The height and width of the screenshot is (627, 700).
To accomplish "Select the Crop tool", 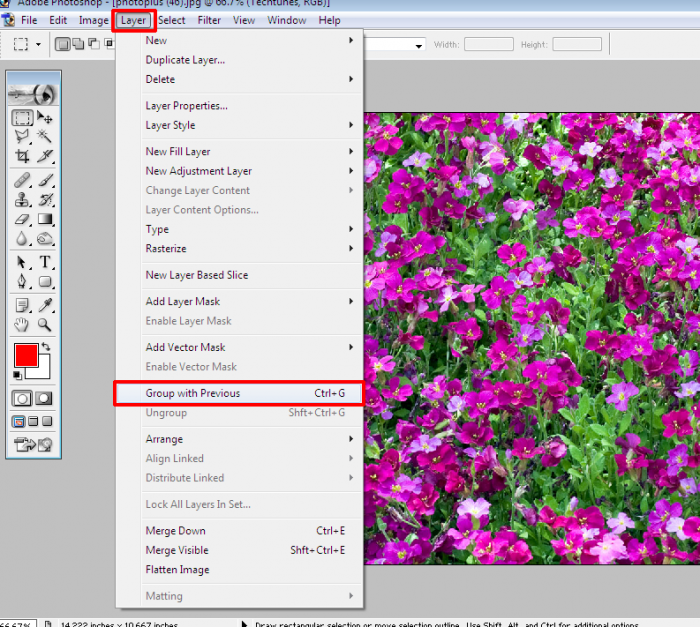I will point(22,156).
